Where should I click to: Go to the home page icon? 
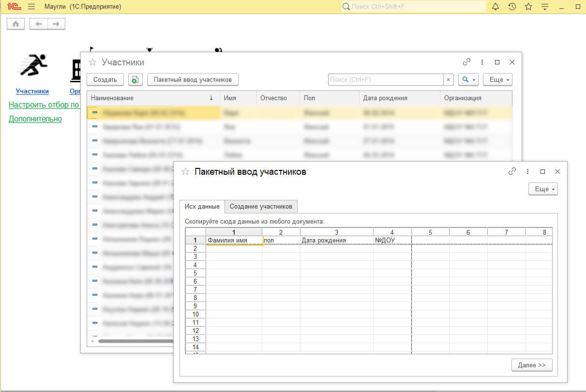(15, 24)
